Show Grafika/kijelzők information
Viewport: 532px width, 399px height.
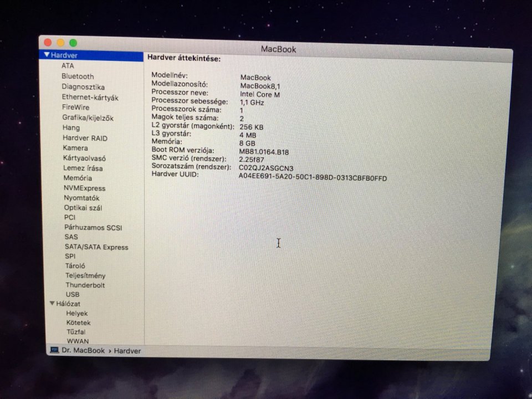pyautogui.click(x=88, y=118)
